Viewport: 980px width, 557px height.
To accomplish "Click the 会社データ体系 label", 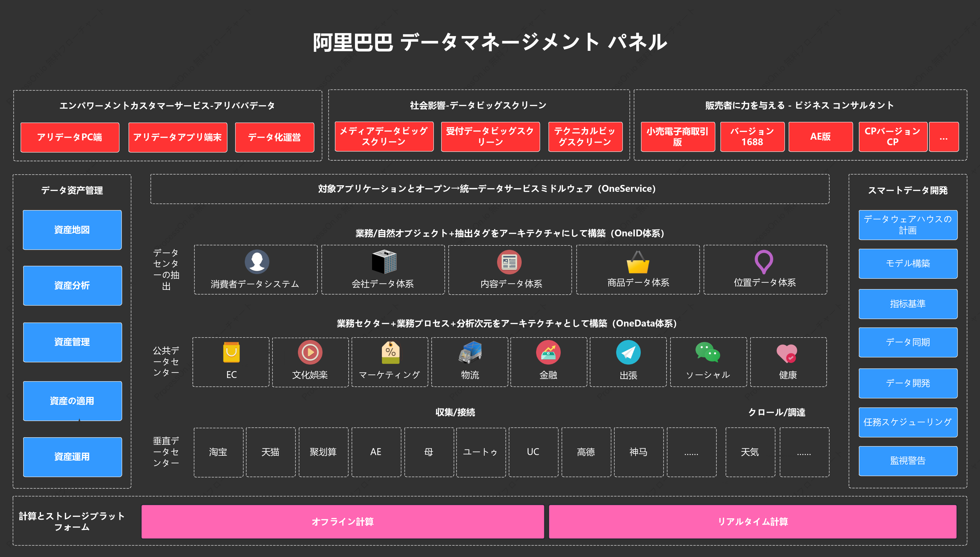I will tap(383, 284).
